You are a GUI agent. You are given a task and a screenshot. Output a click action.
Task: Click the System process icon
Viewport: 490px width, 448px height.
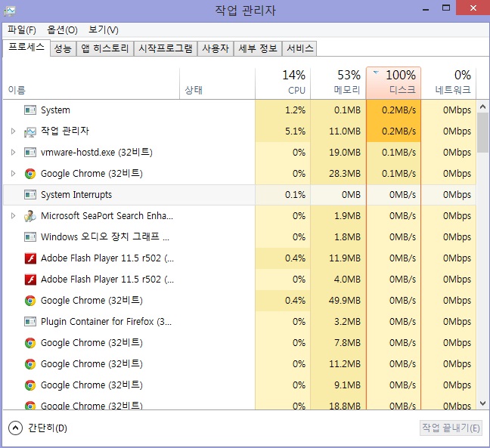pyautogui.click(x=30, y=110)
